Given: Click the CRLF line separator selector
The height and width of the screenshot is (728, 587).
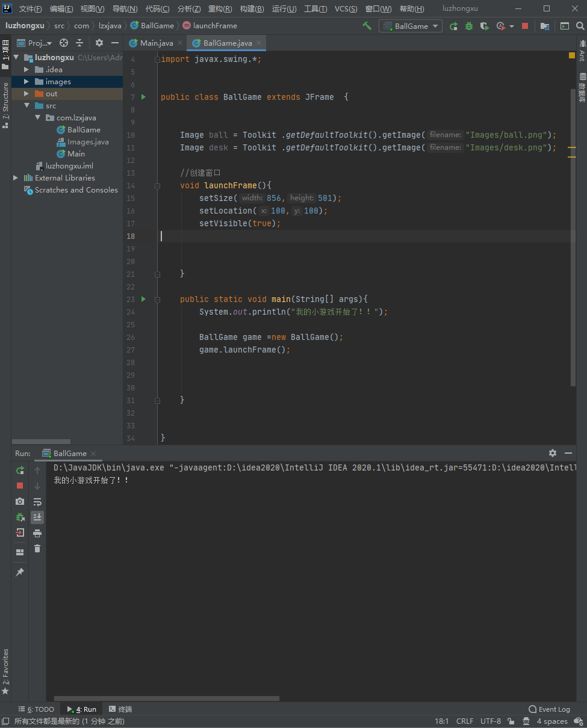Looking at the screenshot, I should tap(465, 721).
